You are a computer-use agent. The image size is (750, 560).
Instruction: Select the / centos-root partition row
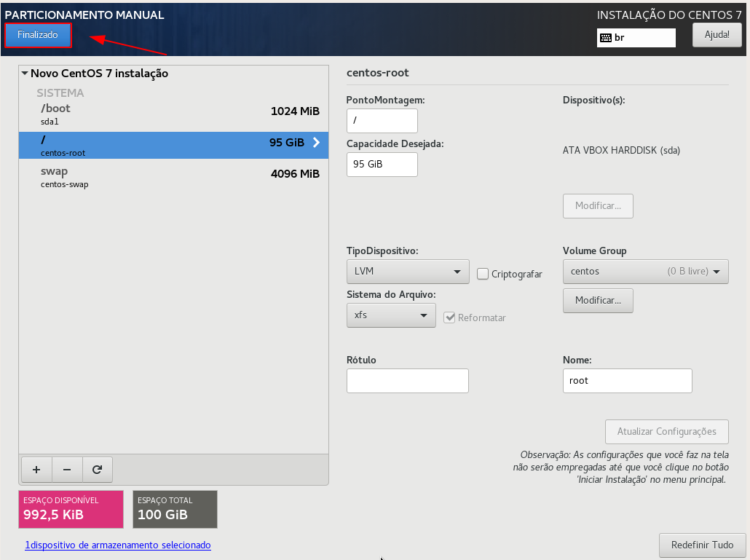coord(173,146)
